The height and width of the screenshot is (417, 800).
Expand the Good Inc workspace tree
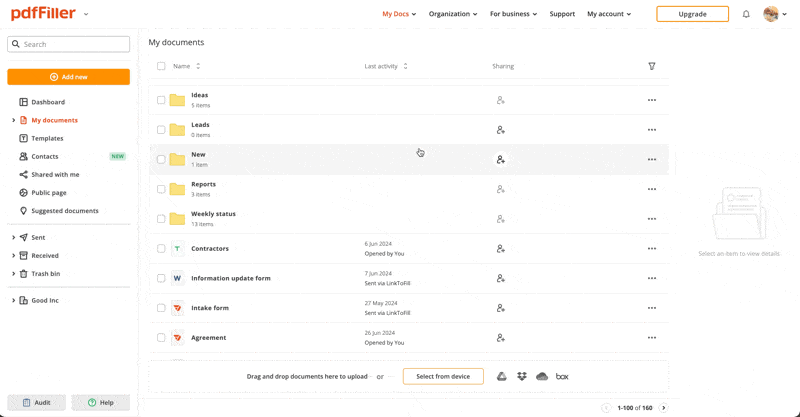[x=13, y=300]
